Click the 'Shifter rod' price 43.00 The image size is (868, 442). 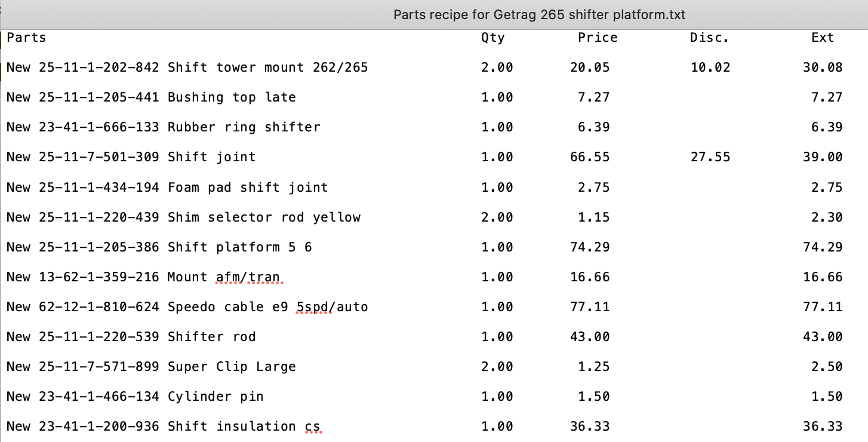[589, 337]
